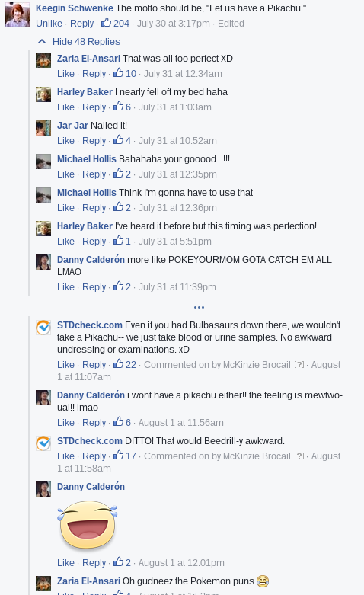364x595 pixels.
Task: Expand hidden replies with the three-dot ellipsis
Action: [199, 307]
